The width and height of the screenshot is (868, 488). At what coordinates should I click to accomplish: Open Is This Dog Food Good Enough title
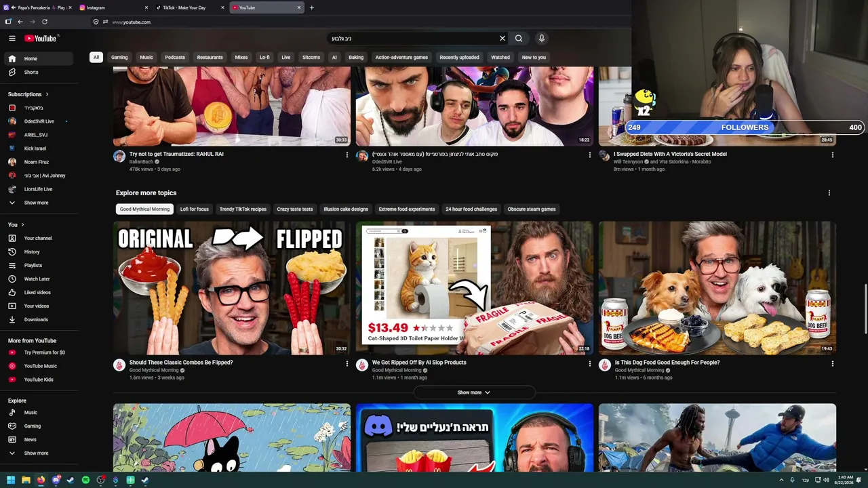pyautogui.click(x=667, y=363)
